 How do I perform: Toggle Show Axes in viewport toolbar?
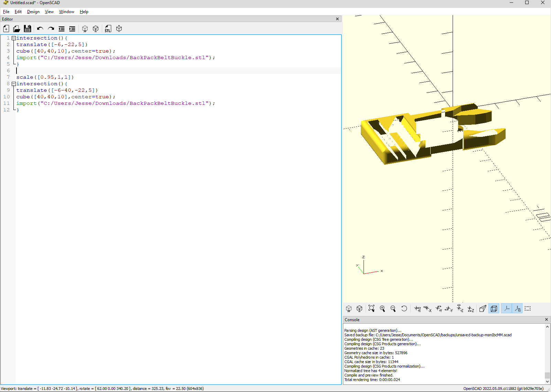pos(507,308)
